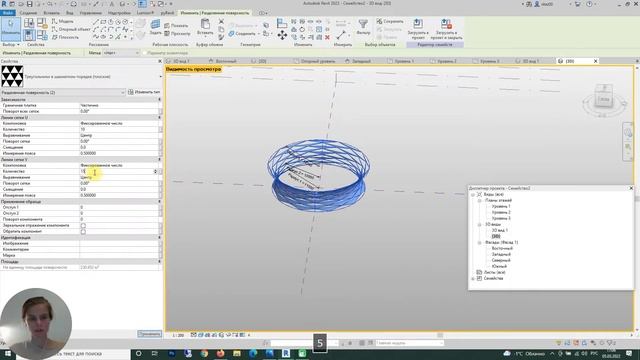Click the Применить button in properties panel
640x360 pixels.
pos(149,334)
